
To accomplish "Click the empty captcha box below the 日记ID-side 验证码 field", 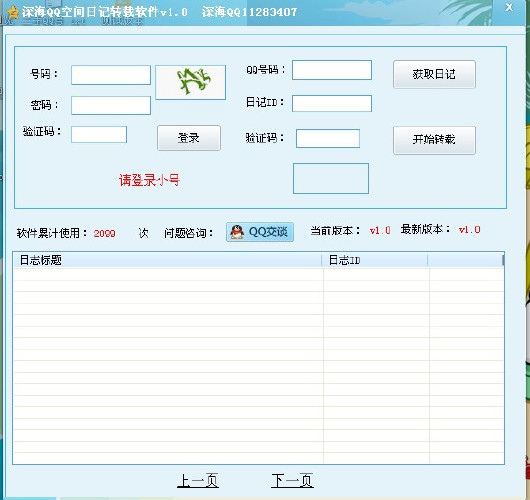I will (331, 178).
